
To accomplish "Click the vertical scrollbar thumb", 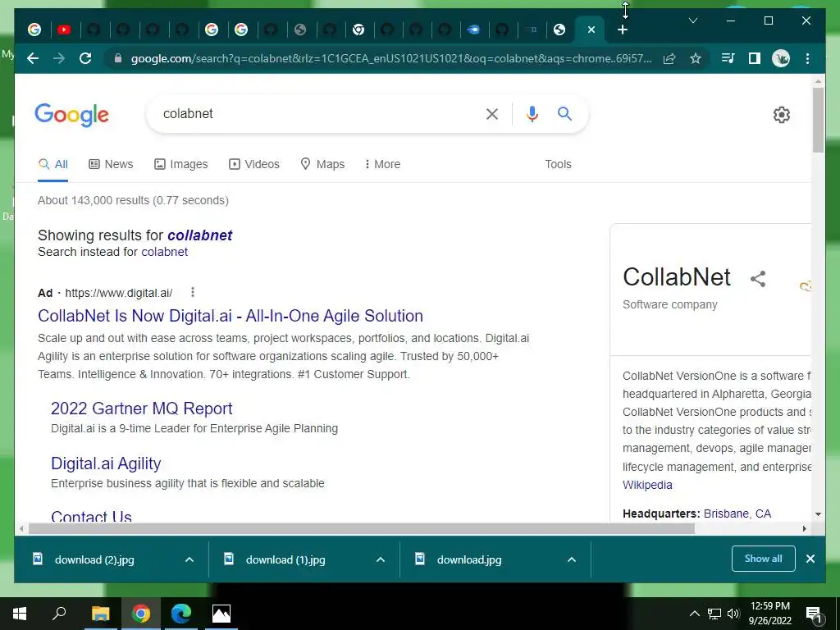I will tap(818, 120).
